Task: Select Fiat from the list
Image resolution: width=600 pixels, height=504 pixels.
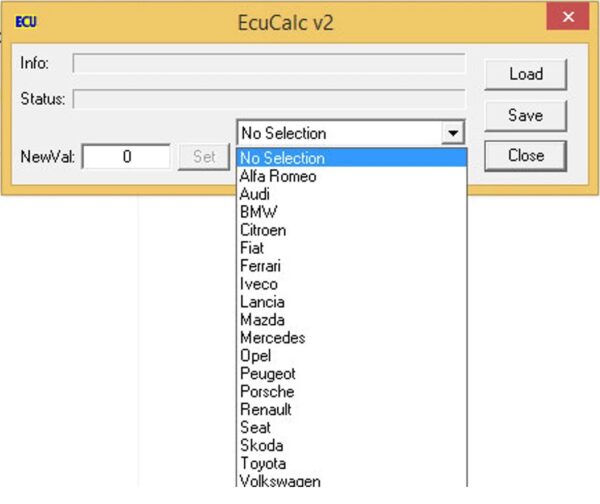Action: click(x=352, y=248)
